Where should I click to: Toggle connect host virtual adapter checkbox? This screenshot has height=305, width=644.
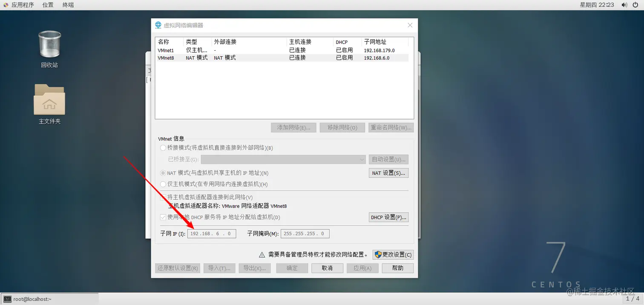click(x=163, y=197)
